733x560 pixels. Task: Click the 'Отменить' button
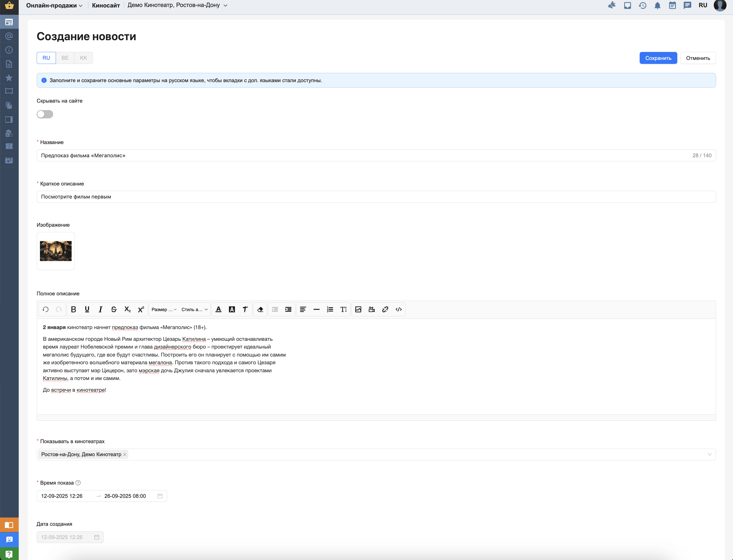[x=698, y=58]
